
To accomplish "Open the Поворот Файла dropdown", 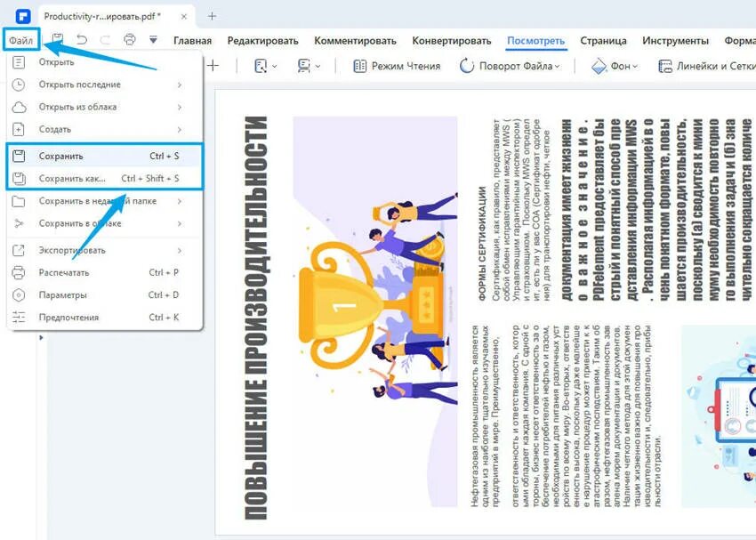I will (510, 66).
